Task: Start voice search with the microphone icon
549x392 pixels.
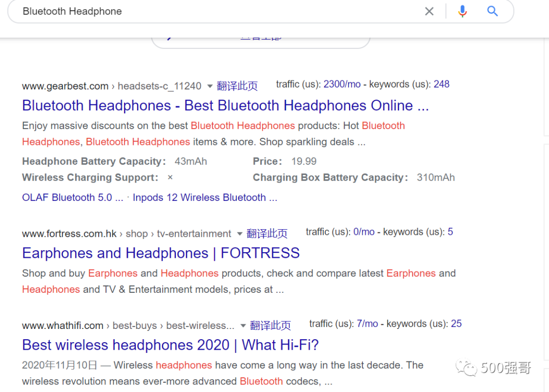Action: click(462, 12)
